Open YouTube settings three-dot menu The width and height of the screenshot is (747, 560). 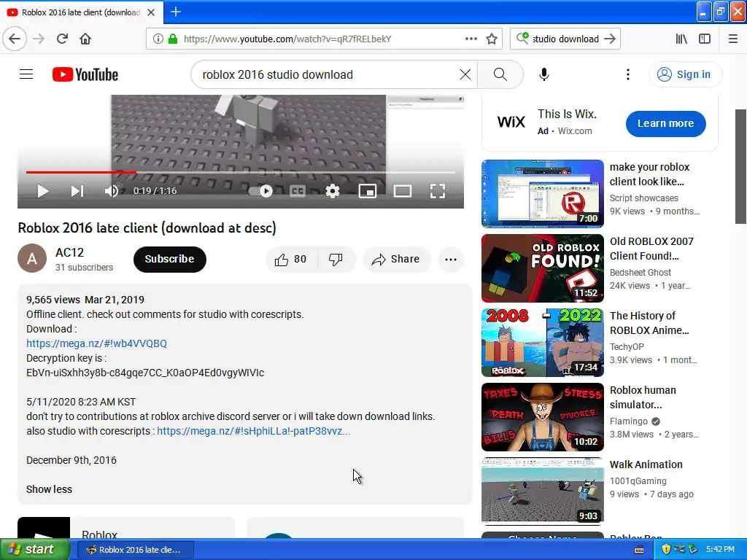[628, 74]
